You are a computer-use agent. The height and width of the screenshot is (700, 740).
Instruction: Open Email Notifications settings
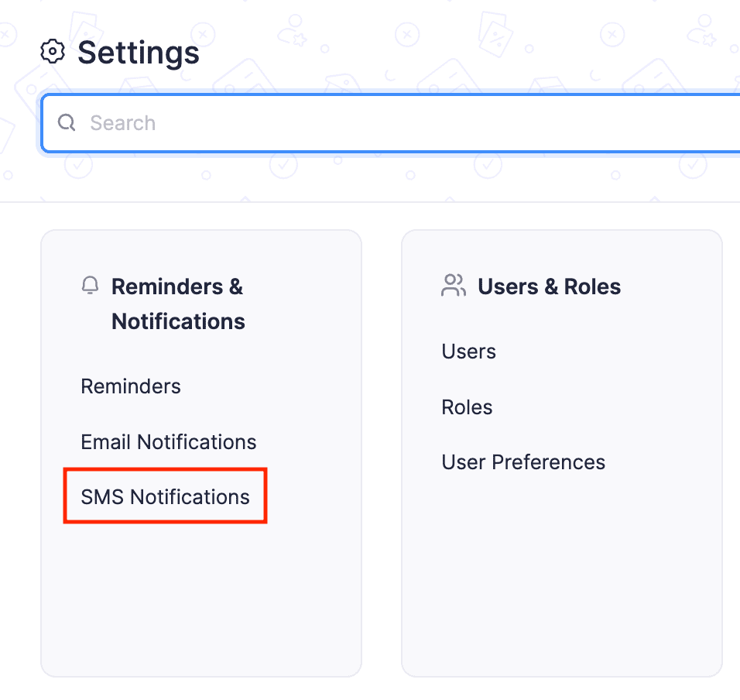point(168,441)
